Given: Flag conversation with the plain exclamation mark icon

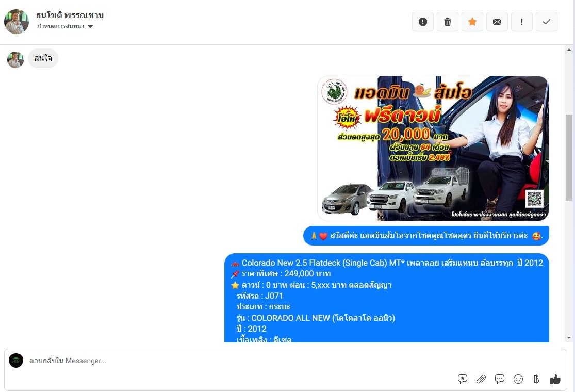Looking at the screenshot, I should tap(522, 22).
